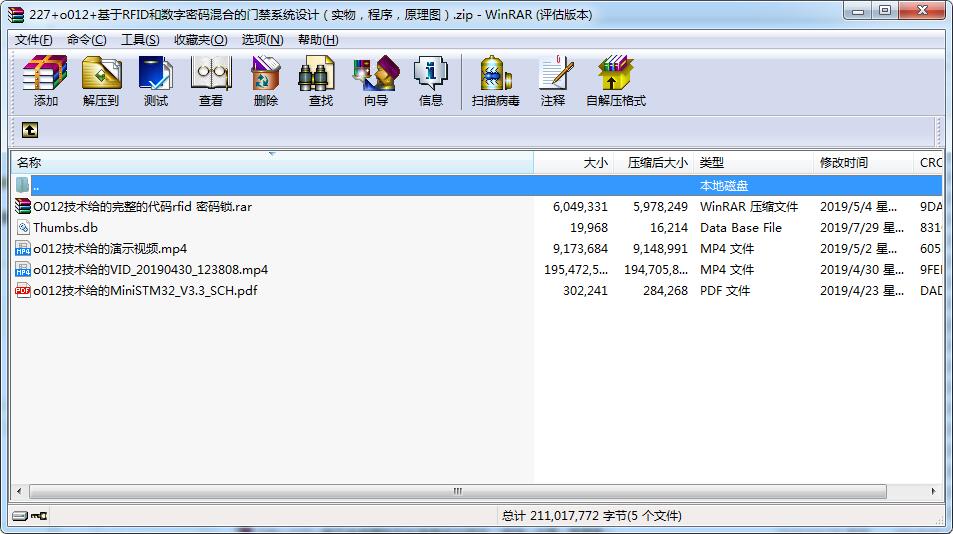The width and height of the screenshot is (953, 534).
Task: Select o012技术给的VID_20190430_123808.mp4
Action: point(150,270)
